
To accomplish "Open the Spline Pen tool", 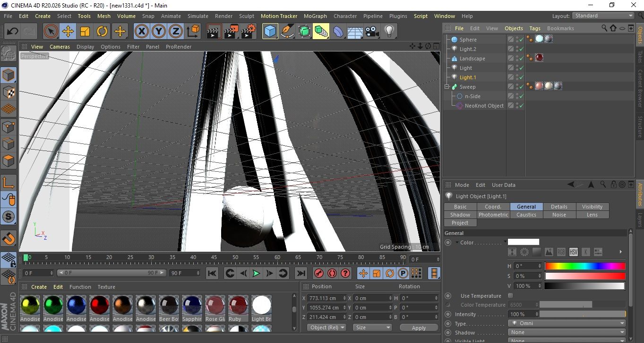I will [x=287, y=32].
